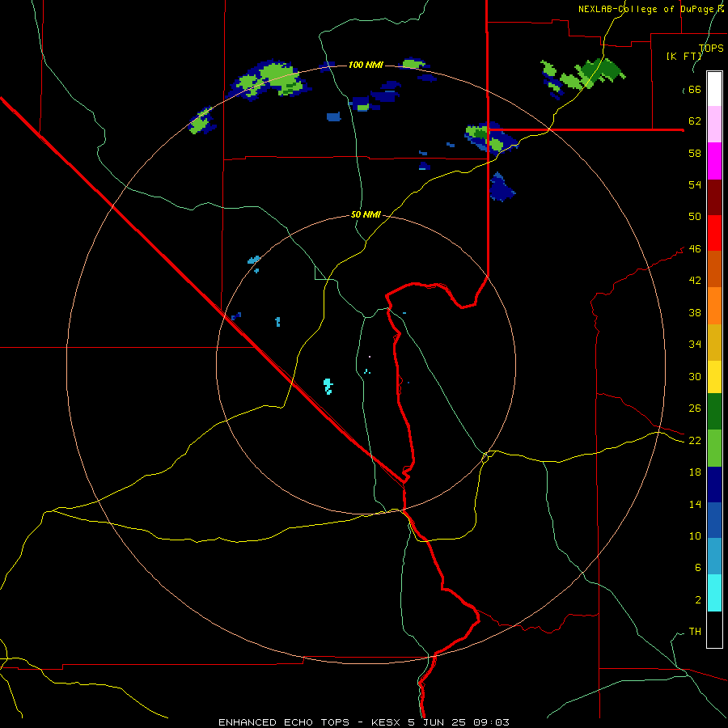Click the "26" scale label
The height and width of the screenshot is (728, 728).
tap(695, 408)
